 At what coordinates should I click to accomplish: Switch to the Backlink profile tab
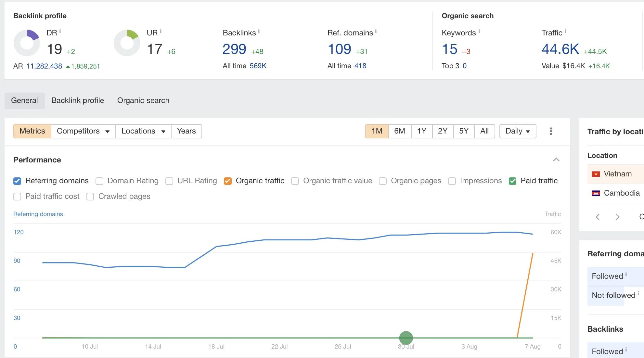78,100
